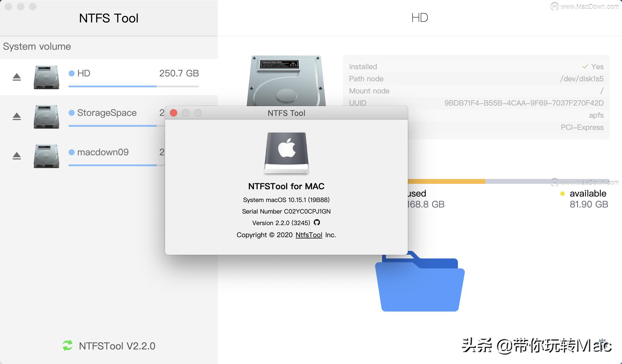Click the status dot beside macdown09

(x=71, y=152)
